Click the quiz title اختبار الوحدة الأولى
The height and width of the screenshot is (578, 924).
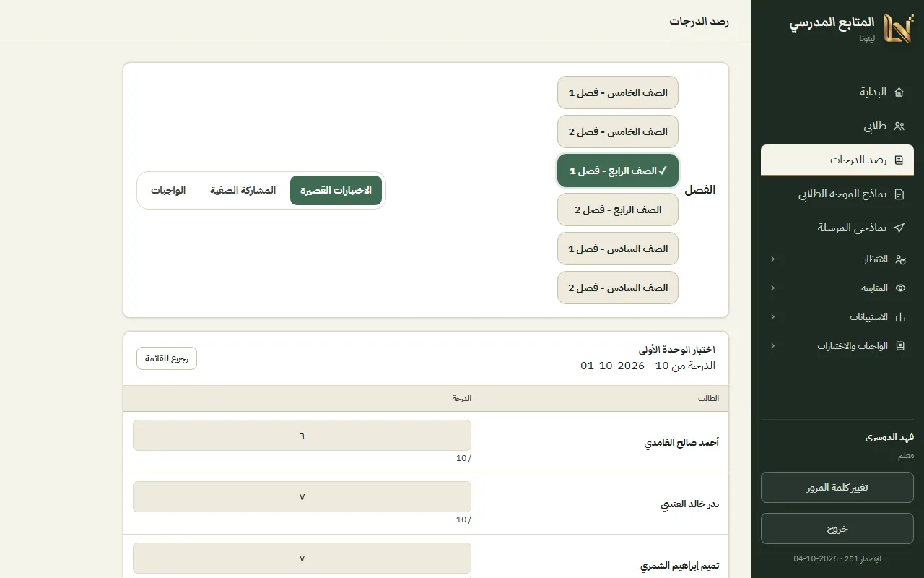[677, 349]
